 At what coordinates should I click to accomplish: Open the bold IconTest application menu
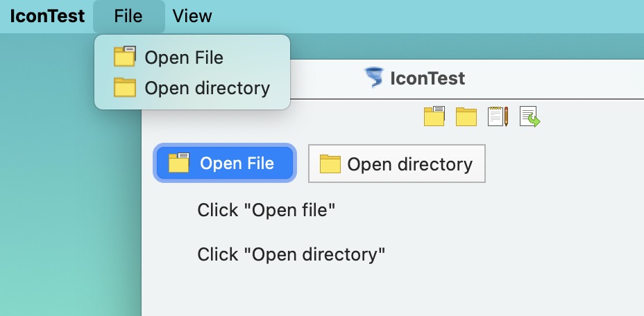point(47,17)
